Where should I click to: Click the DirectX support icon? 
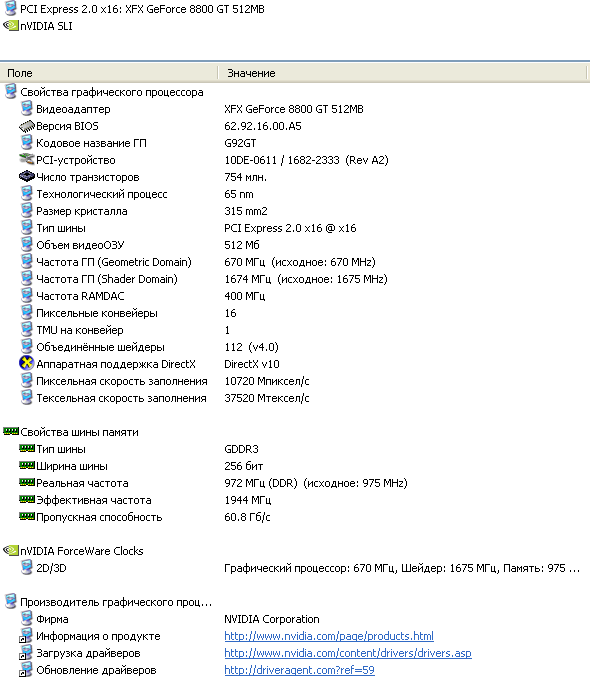tap(27, 363)
